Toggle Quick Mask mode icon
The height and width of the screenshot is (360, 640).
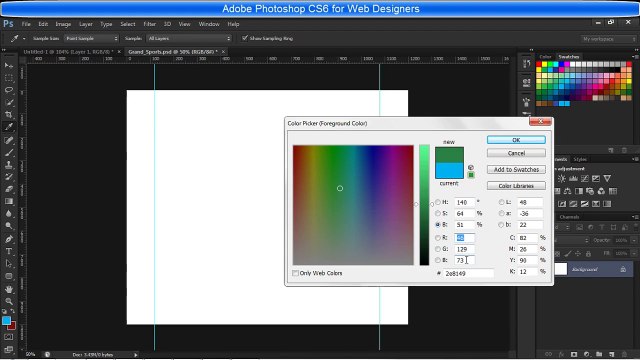click(x=9, y=337)
